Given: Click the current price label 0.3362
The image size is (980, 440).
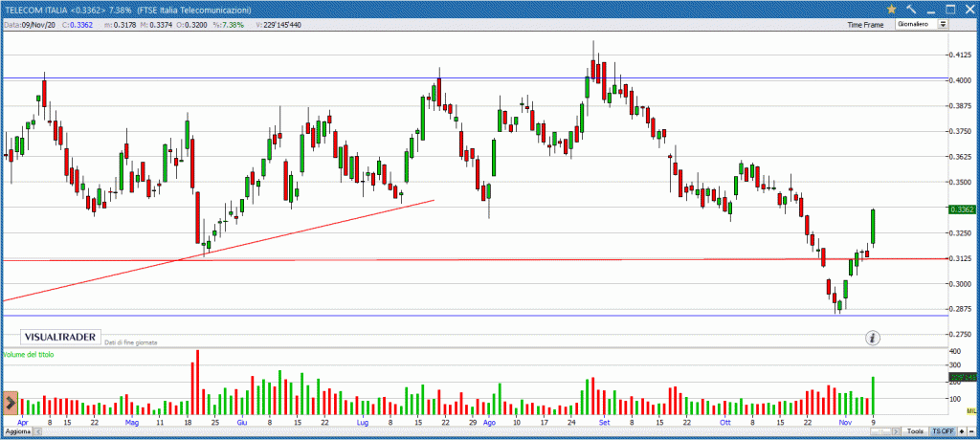Looking at the screenshot, I should 963,209.
